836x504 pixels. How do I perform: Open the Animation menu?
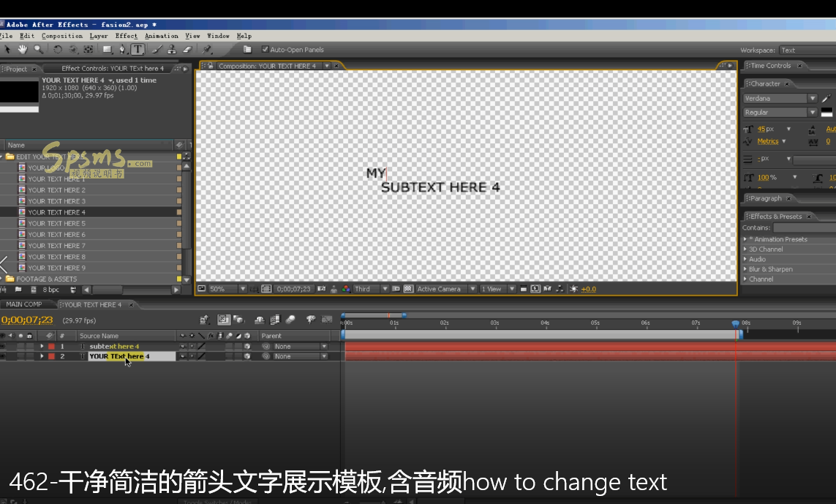pos(161,36)
